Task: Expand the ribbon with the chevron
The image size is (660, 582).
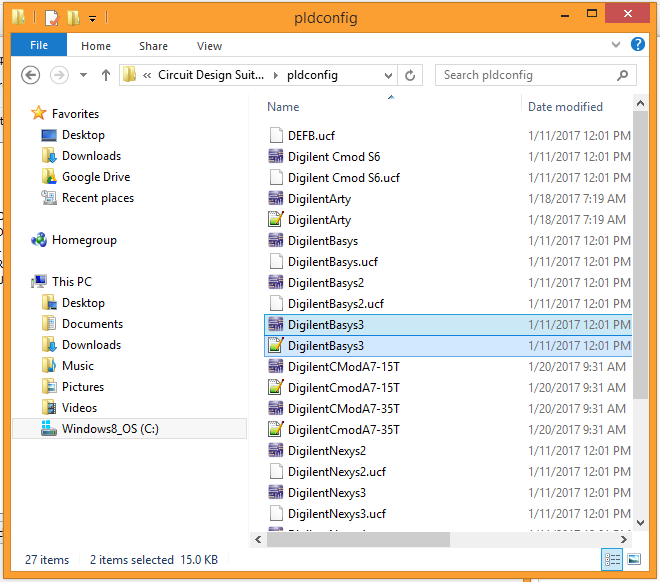Action: point(616,44)
